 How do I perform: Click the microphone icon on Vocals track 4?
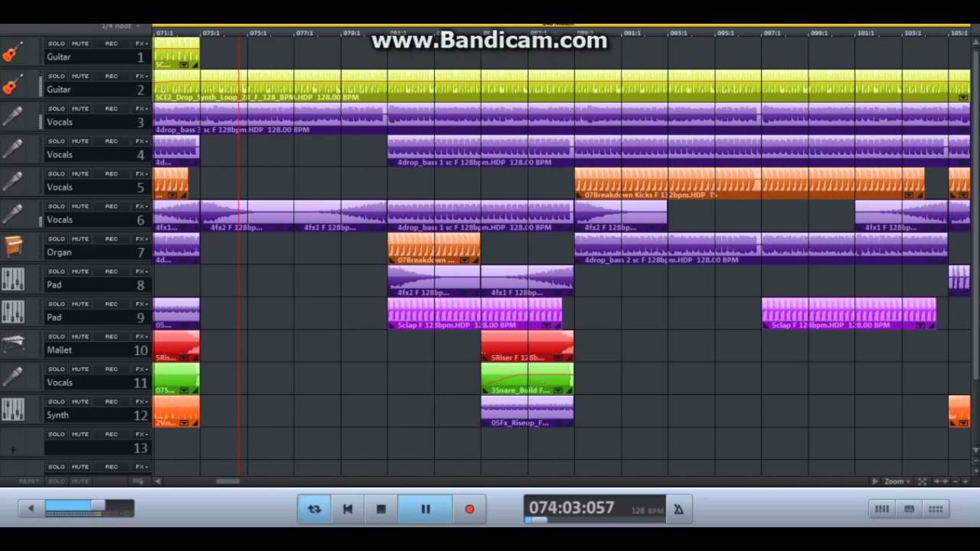coord(12,149)
